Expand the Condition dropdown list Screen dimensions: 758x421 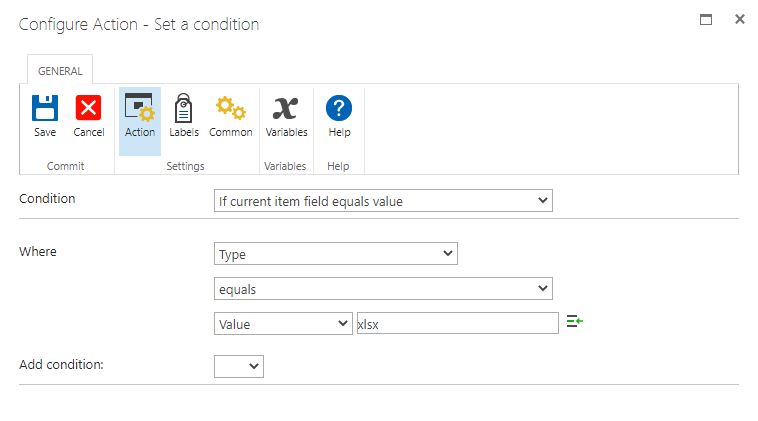point(384,201)
